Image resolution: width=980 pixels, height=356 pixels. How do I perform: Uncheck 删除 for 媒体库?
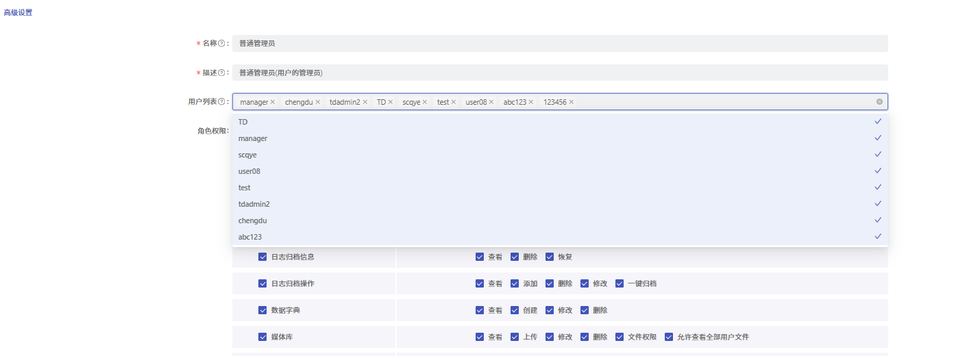tap(585, 337)
